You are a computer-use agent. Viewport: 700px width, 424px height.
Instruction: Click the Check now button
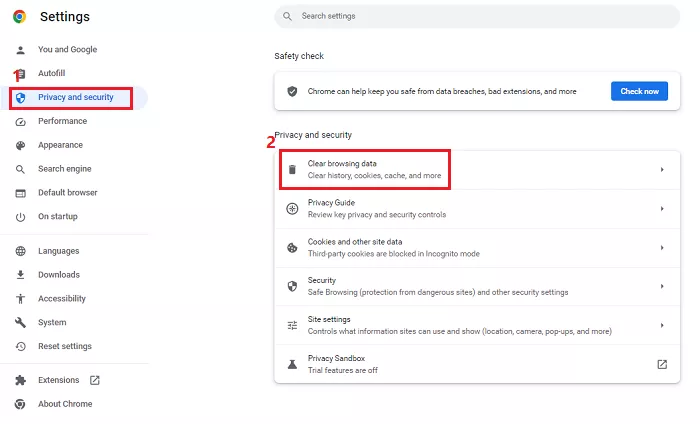[639, 91]
